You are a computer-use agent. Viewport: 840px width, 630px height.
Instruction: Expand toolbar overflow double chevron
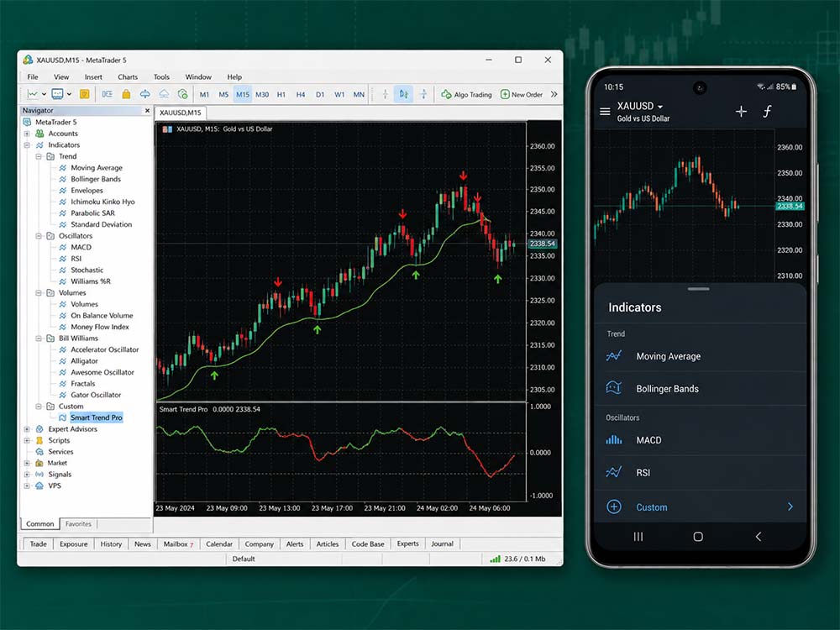[554, 94]
